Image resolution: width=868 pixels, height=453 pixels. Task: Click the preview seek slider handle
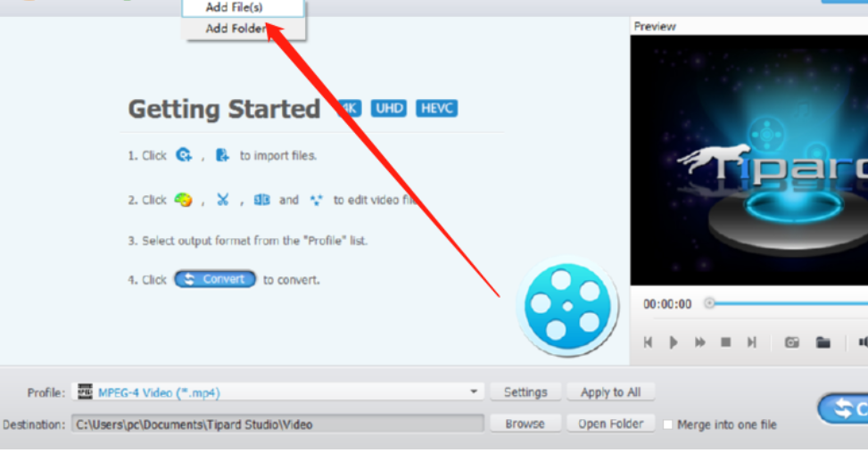tap(709, 303)
